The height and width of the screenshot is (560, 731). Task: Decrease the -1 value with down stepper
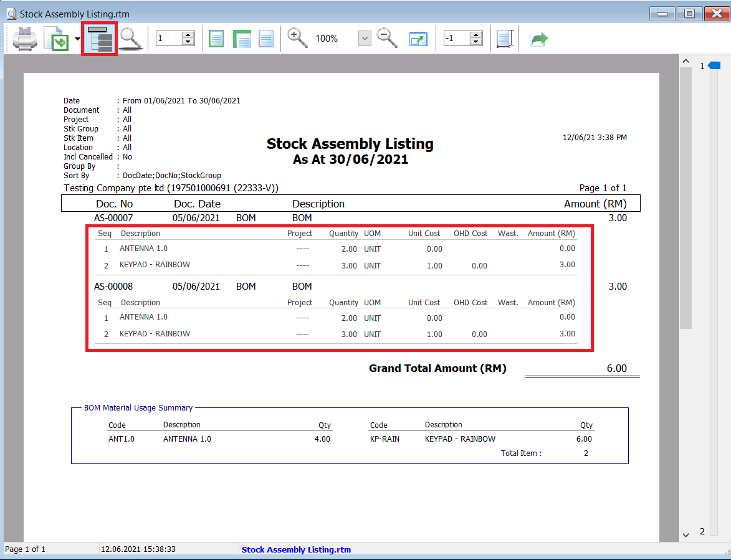pyautogui.click(x=476, y=42)
